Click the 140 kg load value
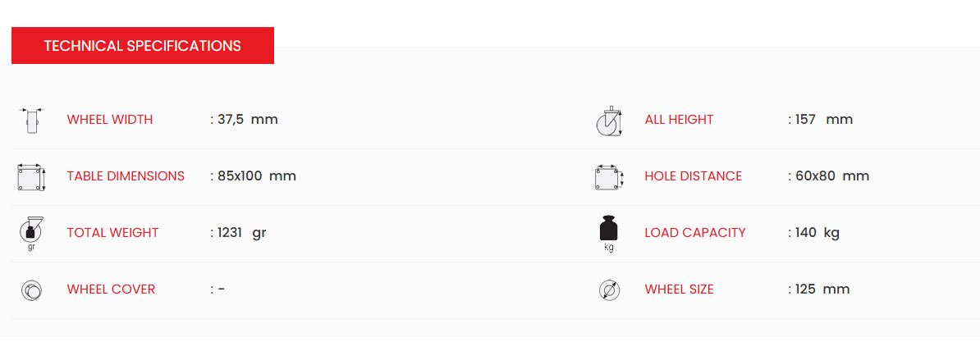This screenshot has width=980, height=351. point(817,233)
